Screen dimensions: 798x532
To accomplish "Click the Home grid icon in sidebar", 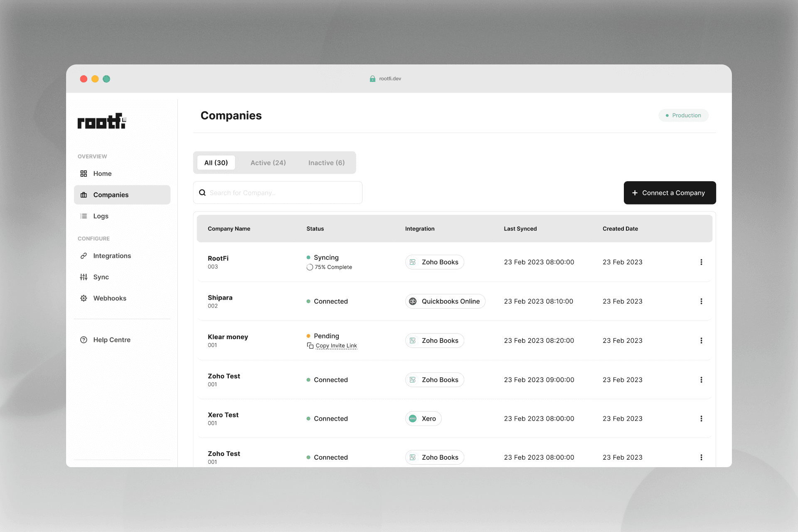I will click(x=84, y=173).
